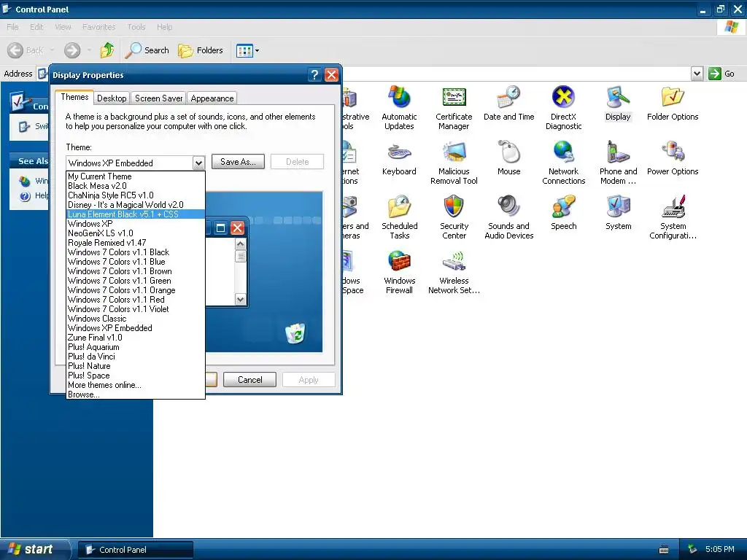Open Phone and Modem options
Viewport: 747px width, 560px height.
618,163
